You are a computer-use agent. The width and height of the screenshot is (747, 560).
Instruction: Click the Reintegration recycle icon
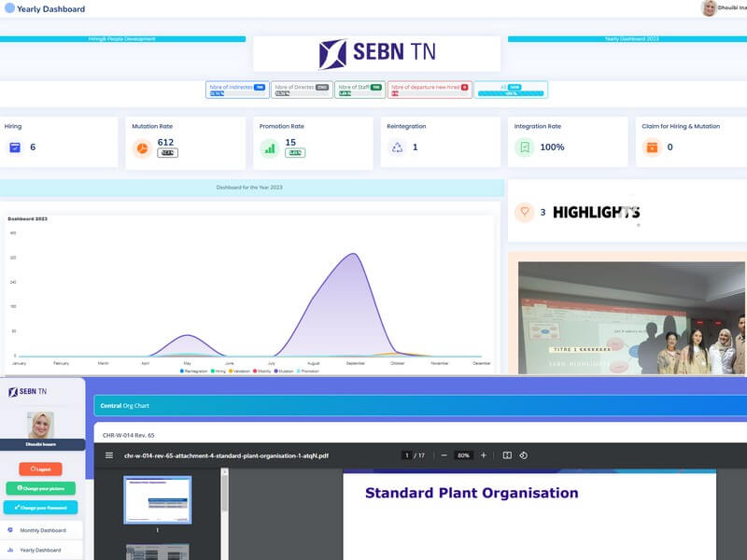(397, 147)
